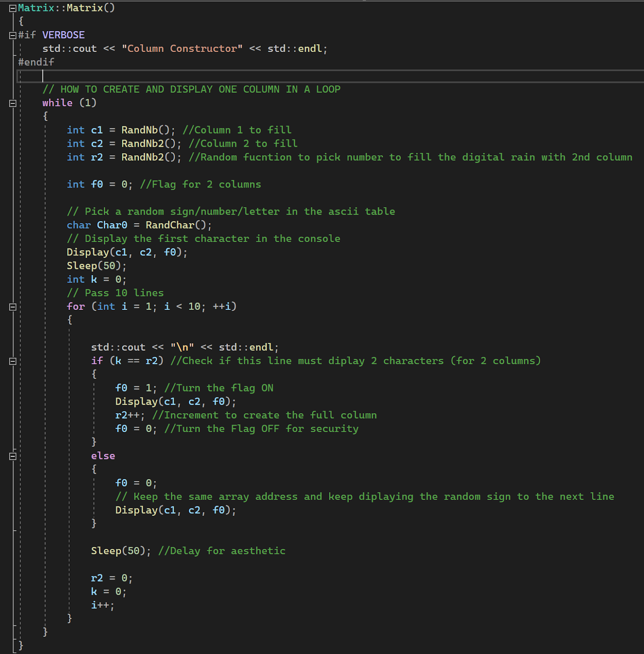Click the "Display the first character in the console" comment
This screenshot has width=644, height=654.
[204, 239]
